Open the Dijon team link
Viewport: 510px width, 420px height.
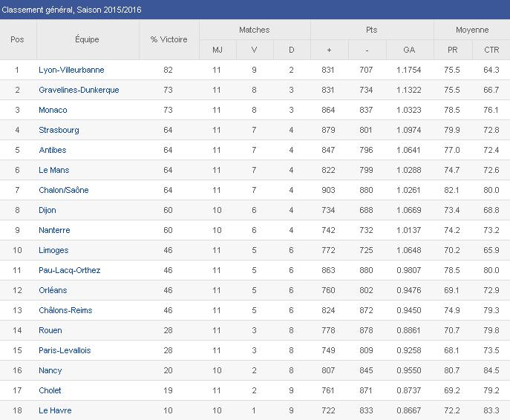[48, 210]
